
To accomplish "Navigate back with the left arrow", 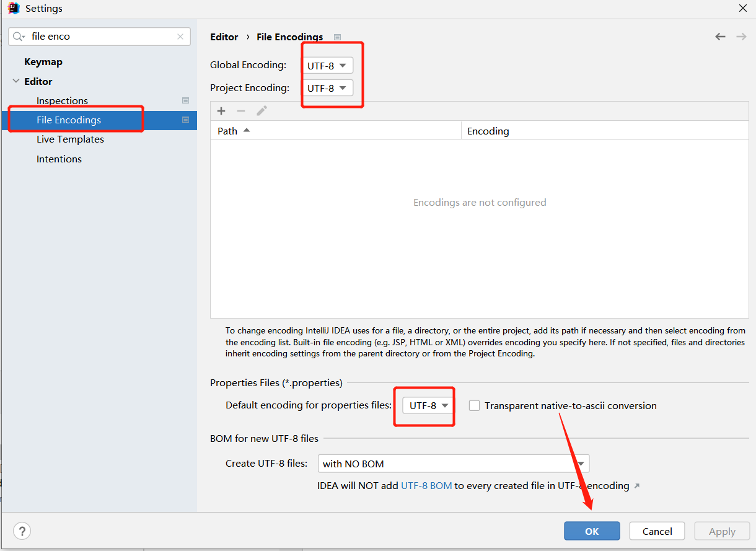I will pyautogui.click(x=720, y=37).
